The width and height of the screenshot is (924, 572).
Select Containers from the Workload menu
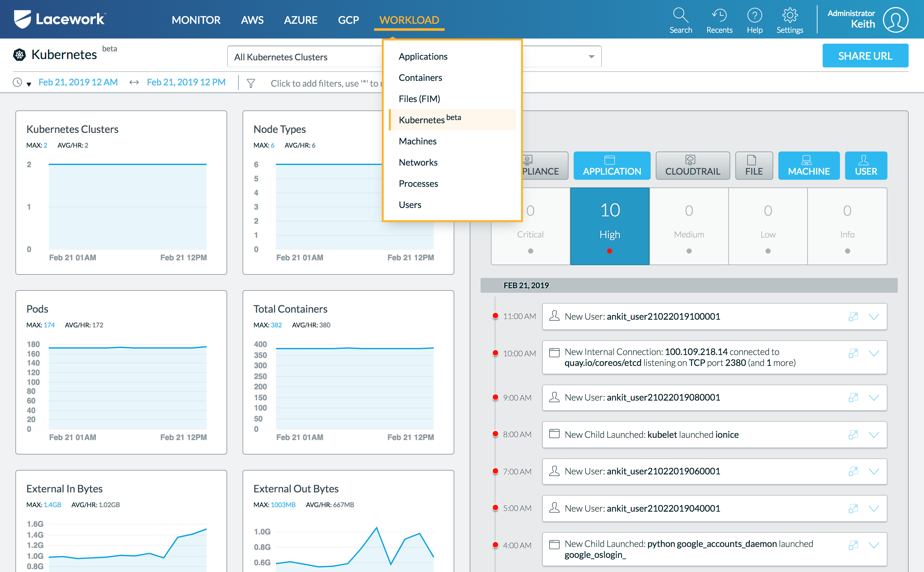coord(420,78)
